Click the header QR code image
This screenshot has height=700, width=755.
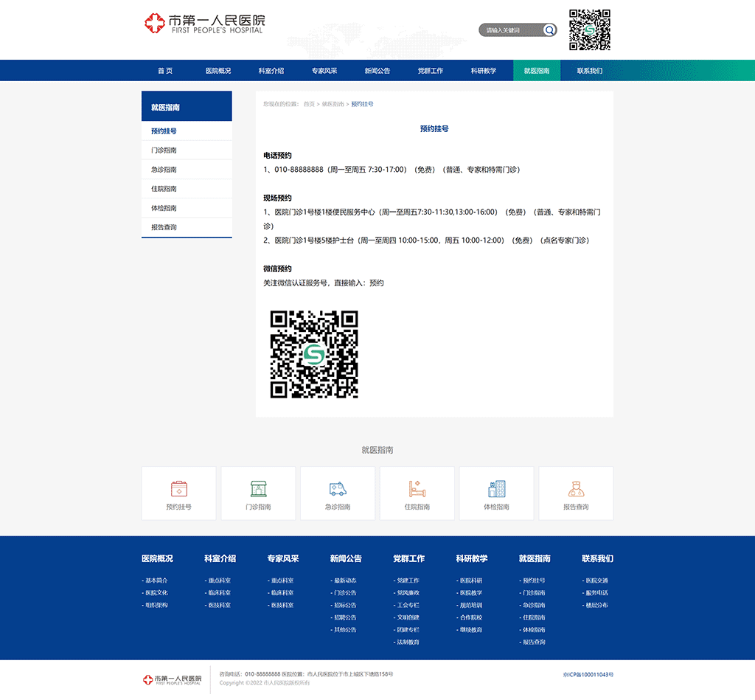[x=590, y=30]
